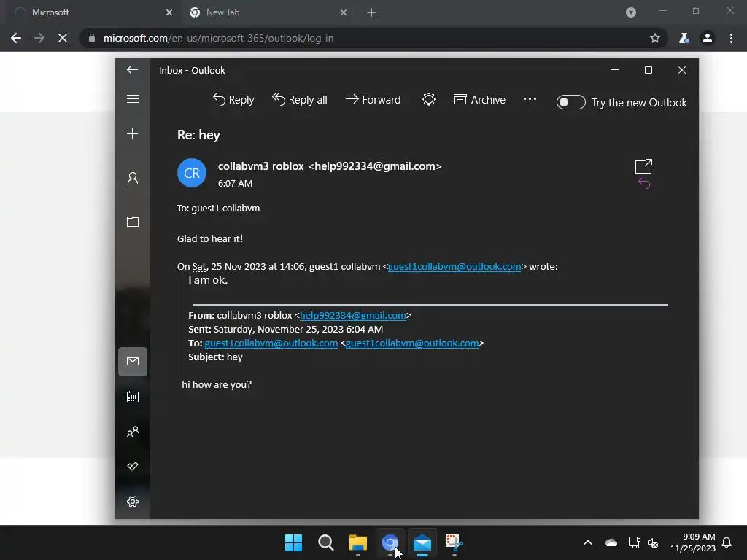
Task: Toggle the light/dark sun icon
Action: (429, 99)
